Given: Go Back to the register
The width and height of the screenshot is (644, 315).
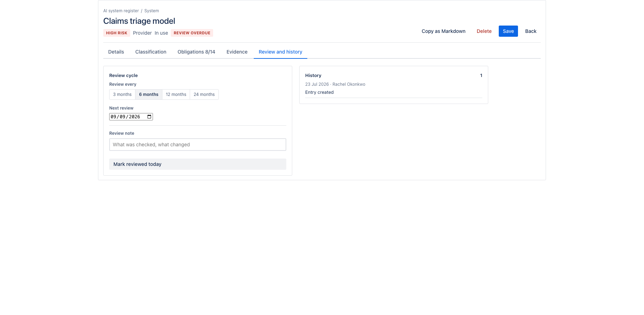Looking at the screenshot, I should pos(531,31).
